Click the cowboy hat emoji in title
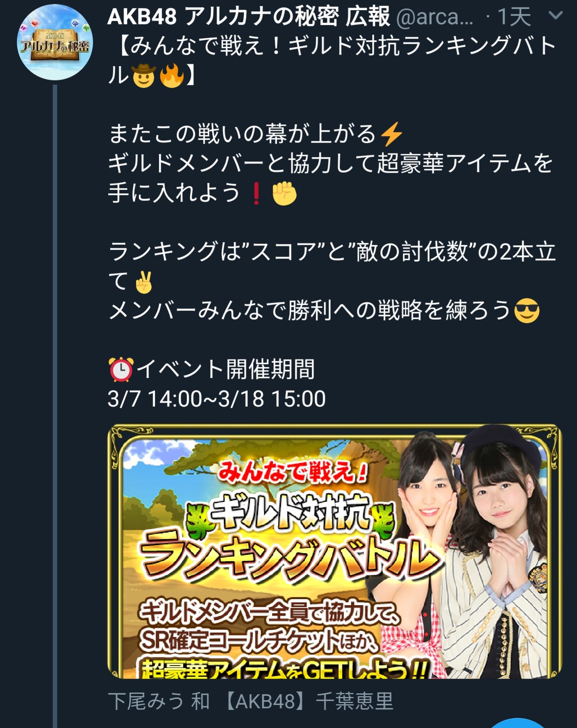The height and width of the screenshot is (728, 577). point(144,76)
